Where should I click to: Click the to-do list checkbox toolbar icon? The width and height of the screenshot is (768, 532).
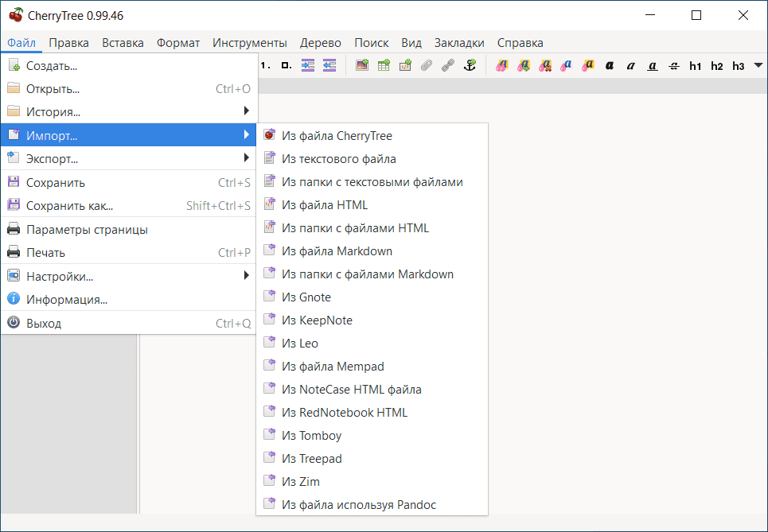pos(287,65)
